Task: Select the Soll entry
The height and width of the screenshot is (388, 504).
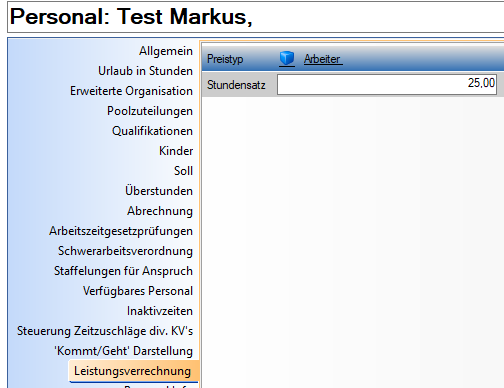Action: 183,171
